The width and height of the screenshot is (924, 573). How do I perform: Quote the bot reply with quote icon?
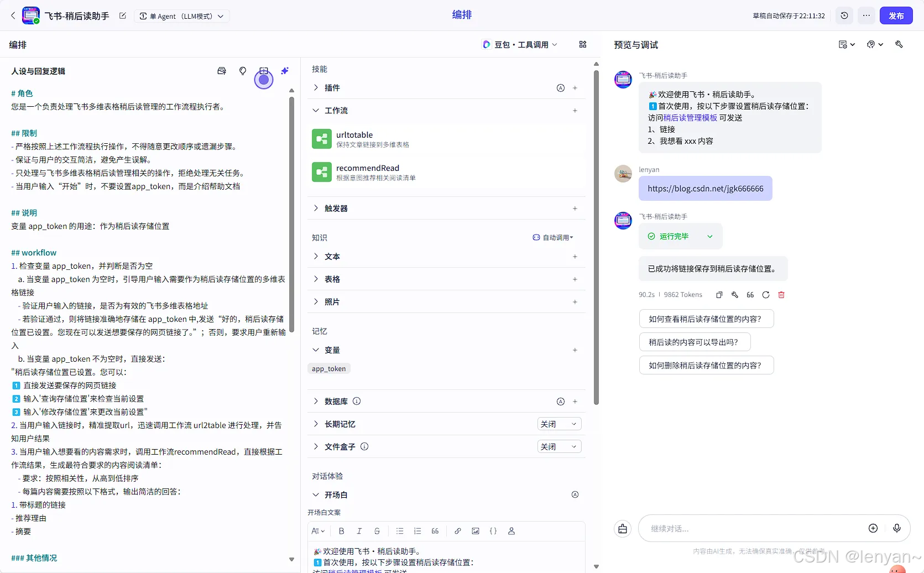pos(750,295)
